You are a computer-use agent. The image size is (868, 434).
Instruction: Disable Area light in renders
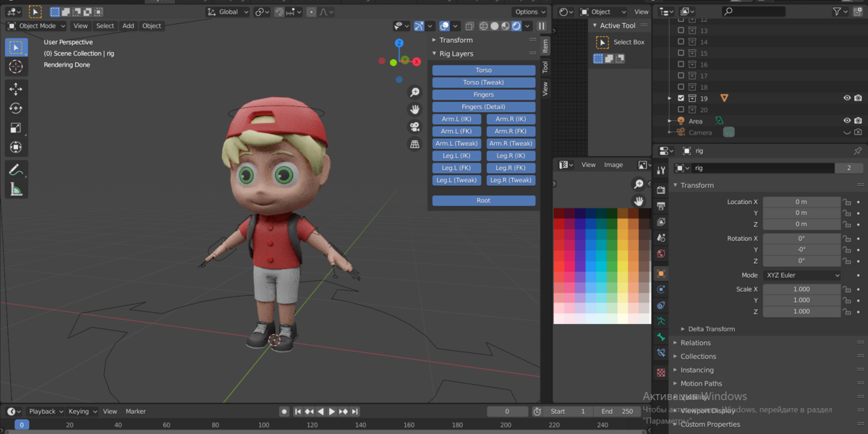(x=858, y=121)
